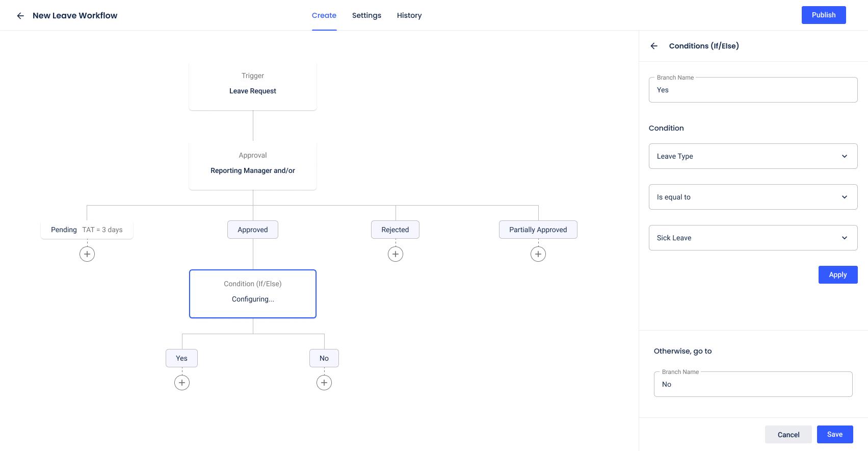The image size is (868, 451).
Task: Click back arrow in Conditions panel header
Action: [x=654, y=46]
